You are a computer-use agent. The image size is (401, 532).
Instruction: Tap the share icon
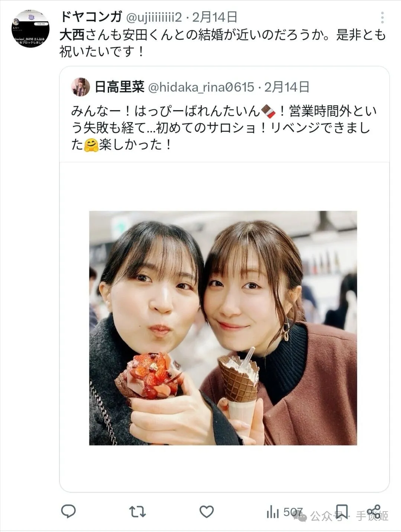[x=373, y=512]
